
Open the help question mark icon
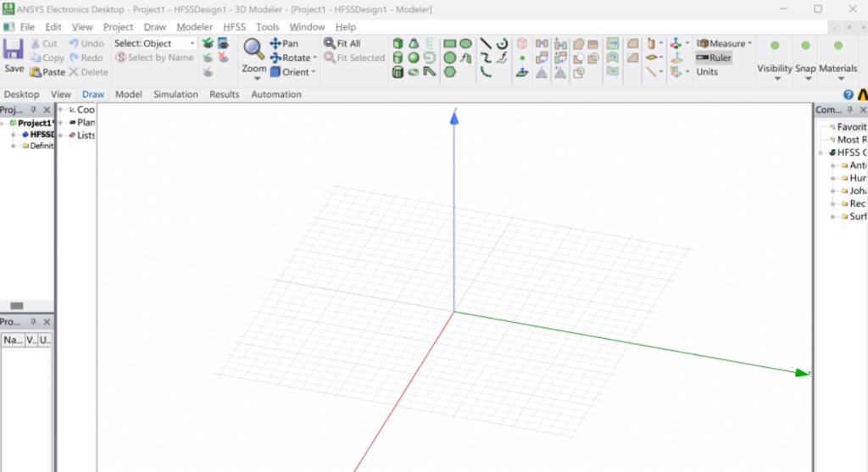click(849, 95)
